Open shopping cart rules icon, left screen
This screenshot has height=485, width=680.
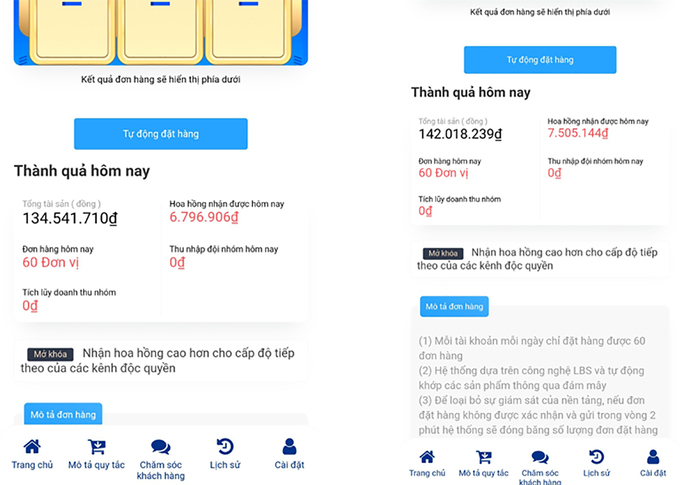coord(96,446)
